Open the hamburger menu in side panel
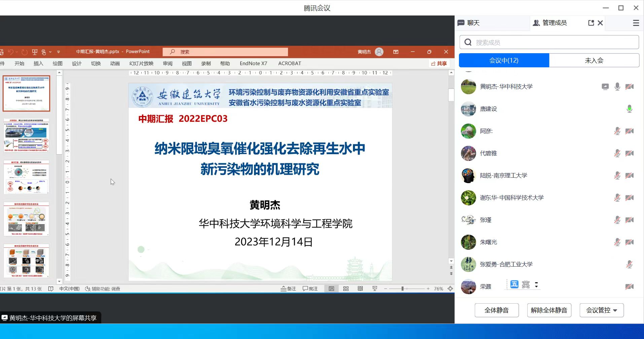 (636, 23)
